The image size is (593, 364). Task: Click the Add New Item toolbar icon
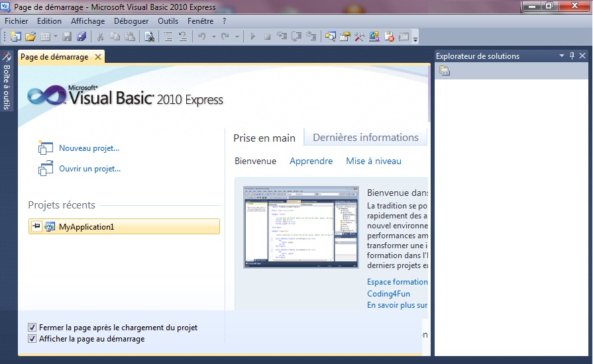(45, 36)
